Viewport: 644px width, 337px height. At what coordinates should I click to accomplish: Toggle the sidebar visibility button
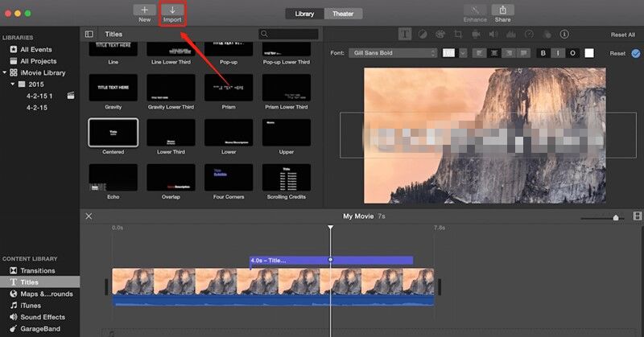click(x=89, y=35)
